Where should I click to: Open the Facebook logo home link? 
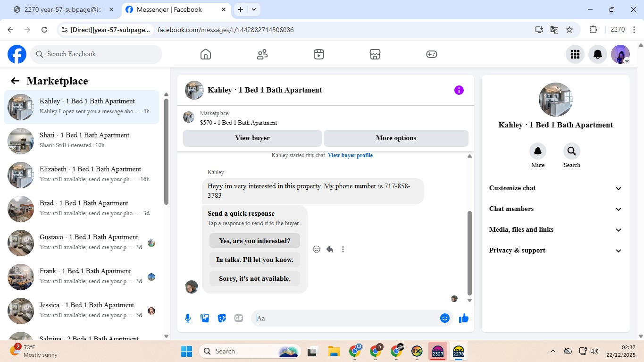[17, 54]
